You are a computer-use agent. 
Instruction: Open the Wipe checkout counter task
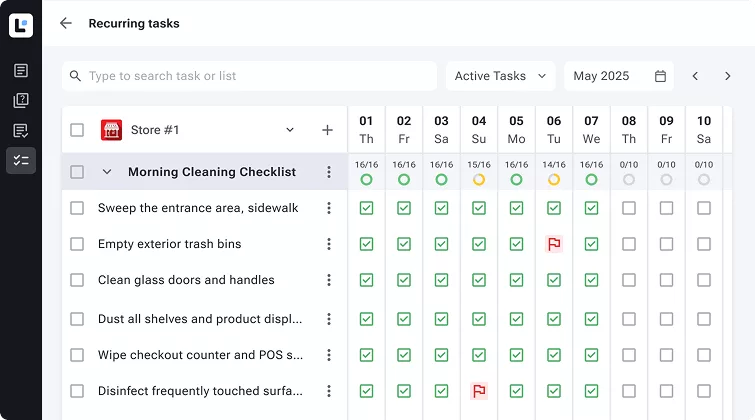coord(200,355)
